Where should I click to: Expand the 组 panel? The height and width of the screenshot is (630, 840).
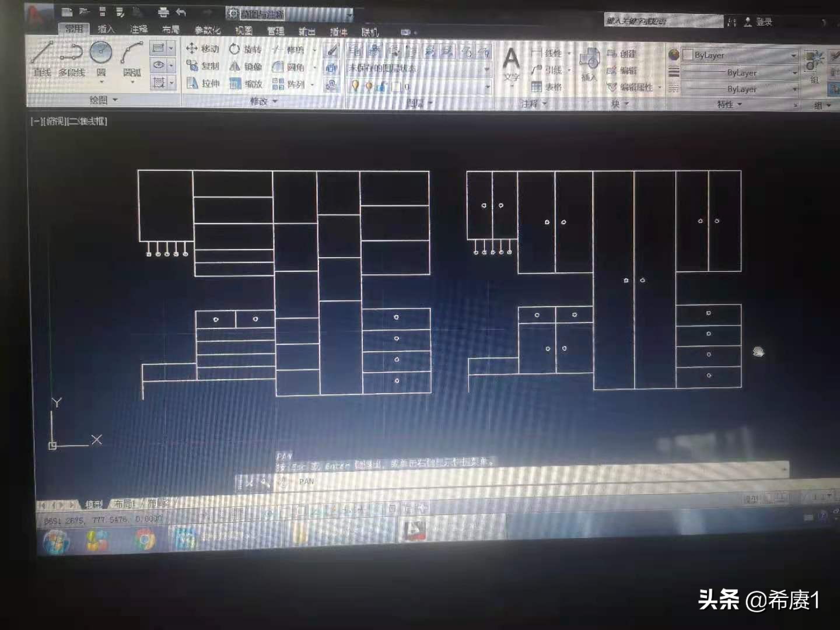[822, 106]
